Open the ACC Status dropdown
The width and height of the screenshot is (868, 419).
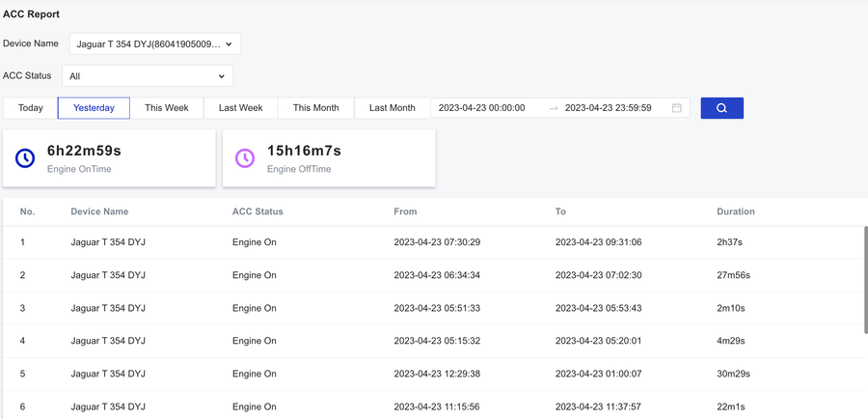coord(147,76)
